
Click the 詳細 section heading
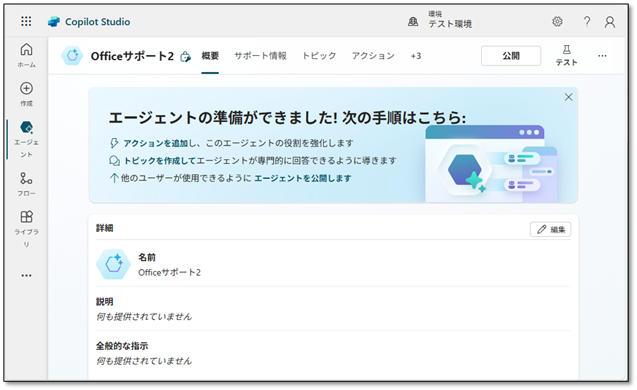coord(104,228)
